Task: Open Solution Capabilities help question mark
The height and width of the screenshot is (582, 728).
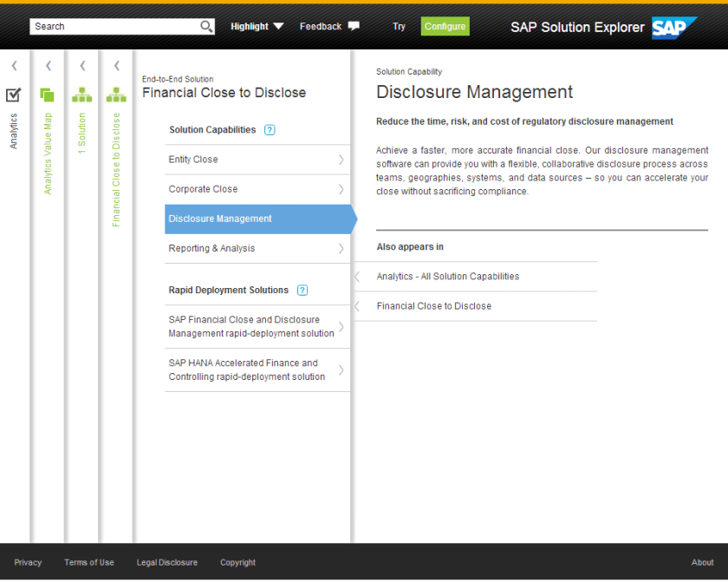Action: click(x=270, y=130)
